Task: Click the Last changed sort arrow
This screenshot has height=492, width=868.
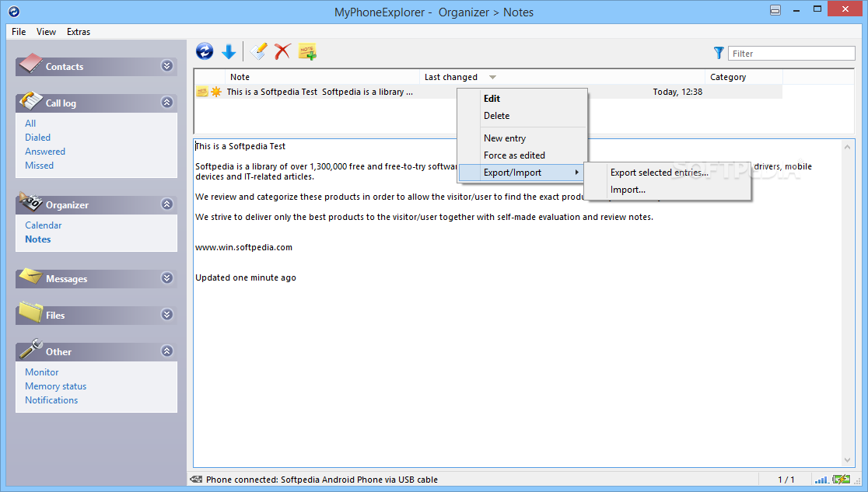Action: 492,78
